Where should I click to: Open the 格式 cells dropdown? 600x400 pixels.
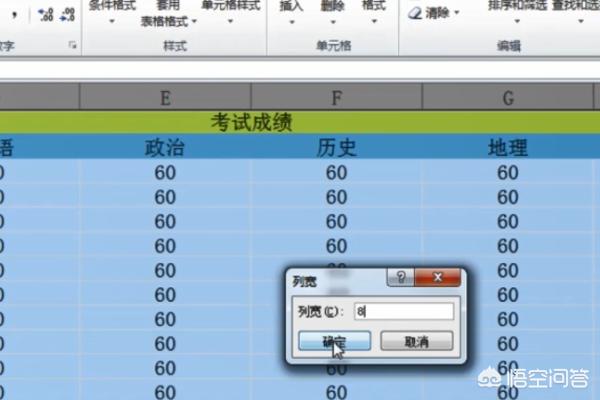click(373, 19)
